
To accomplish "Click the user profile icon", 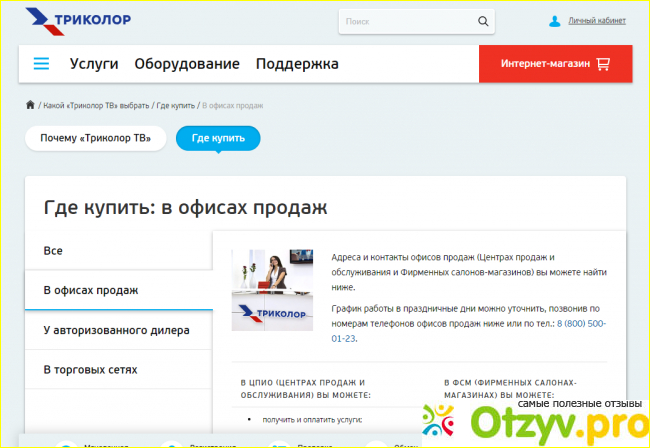I will [555, 21].
